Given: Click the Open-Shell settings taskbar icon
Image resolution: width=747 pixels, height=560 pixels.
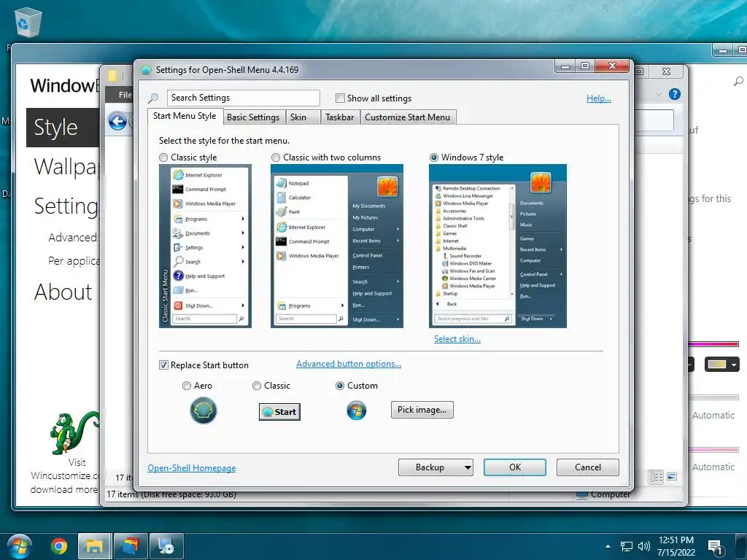Looking at the screenshot, I should (x=166, y=546).
